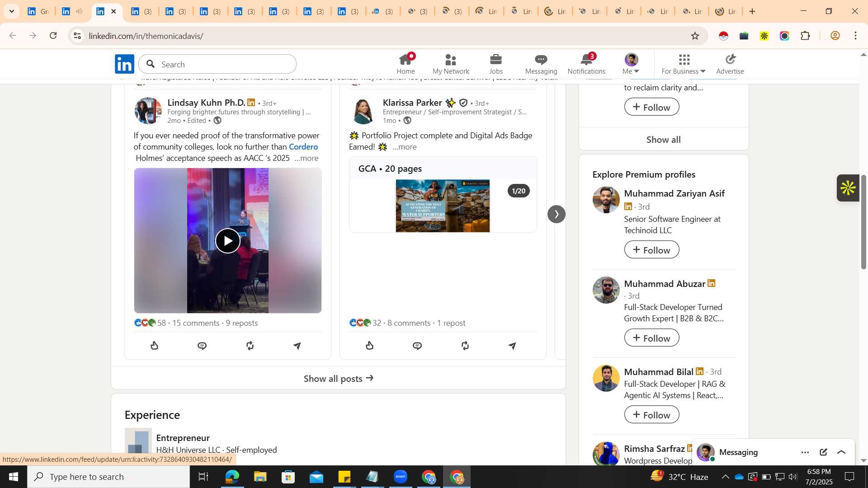Open Microsoft Edge from taskbar

point(232,477)
